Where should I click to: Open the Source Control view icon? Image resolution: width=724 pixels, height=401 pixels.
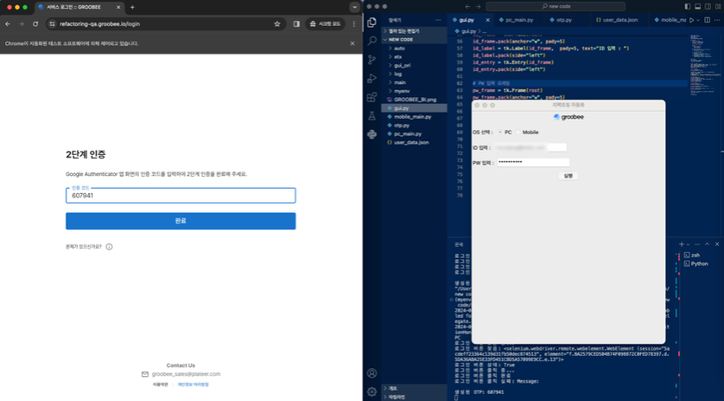pos(372,60)
